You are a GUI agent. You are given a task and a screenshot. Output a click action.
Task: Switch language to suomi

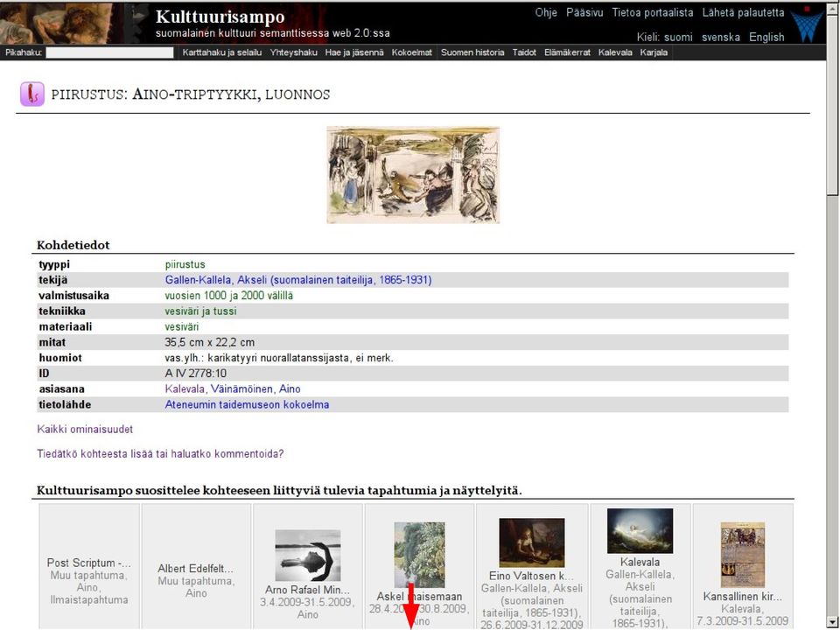678,37
